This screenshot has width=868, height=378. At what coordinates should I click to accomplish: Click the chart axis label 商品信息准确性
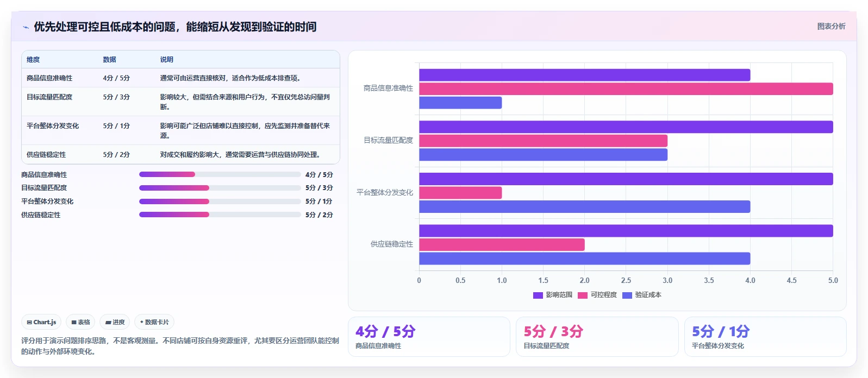(x=388, y=88)
